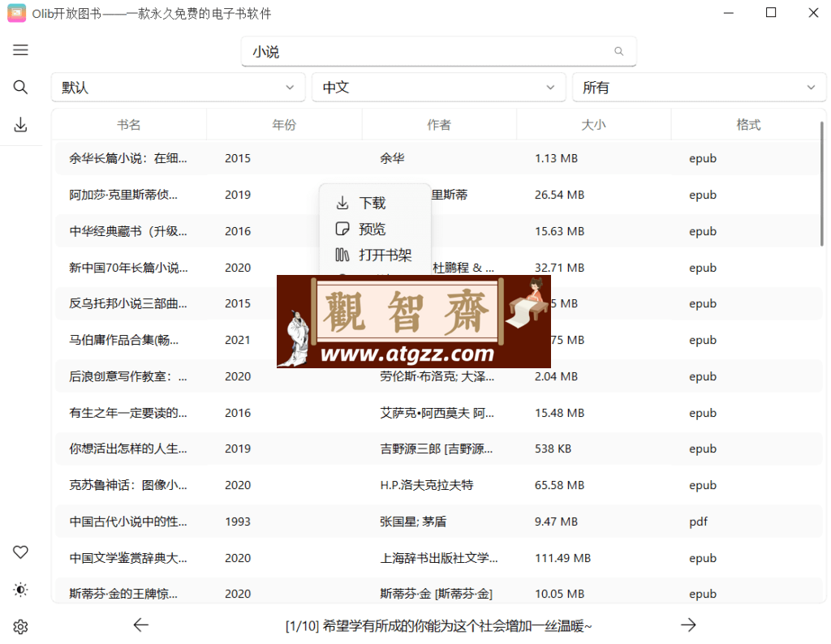Sort by the 年份 column header

284,125
